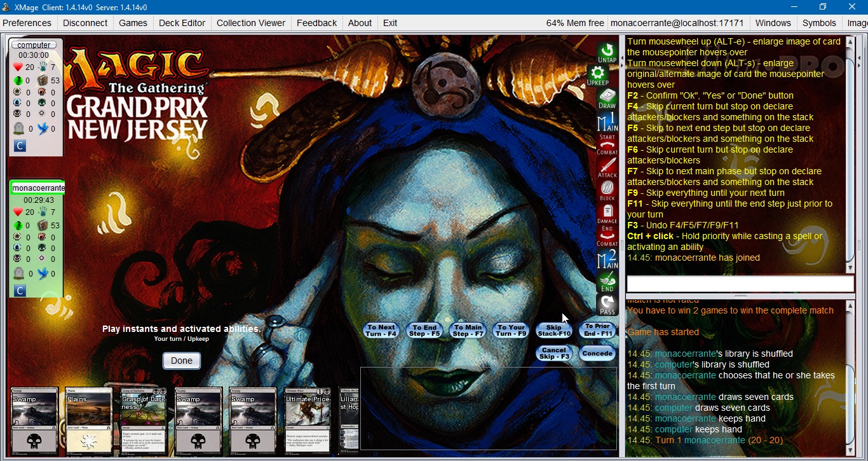
Task: Click monacoerrante's poison counter green icon
Action: click(18, 226)
